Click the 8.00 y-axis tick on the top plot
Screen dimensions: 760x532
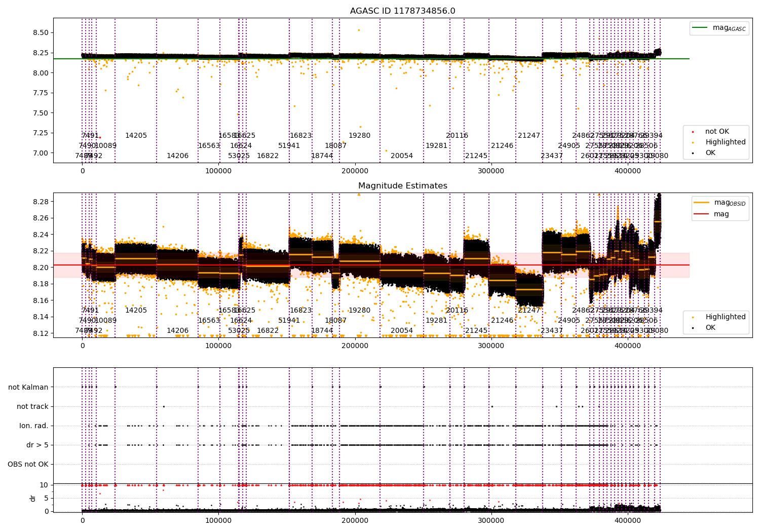click(40, 73)
